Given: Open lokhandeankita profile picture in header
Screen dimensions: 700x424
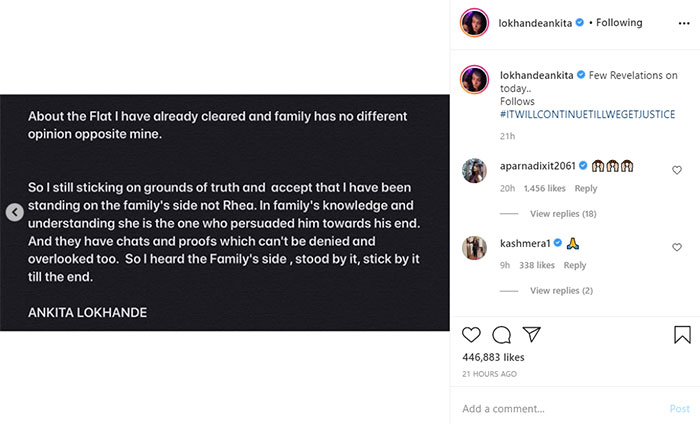Looking at the screenshot, I should pos(475,23).
